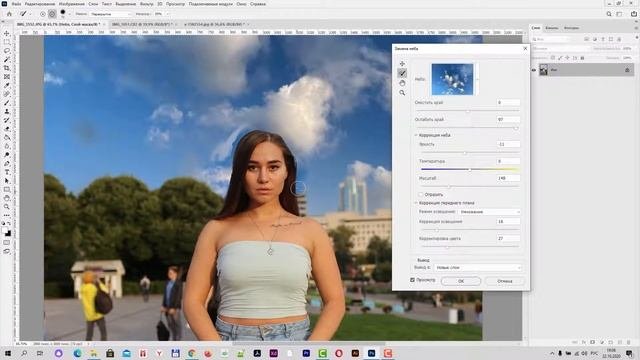Switch to second document tab
The image size is (640, 360).
141,24
